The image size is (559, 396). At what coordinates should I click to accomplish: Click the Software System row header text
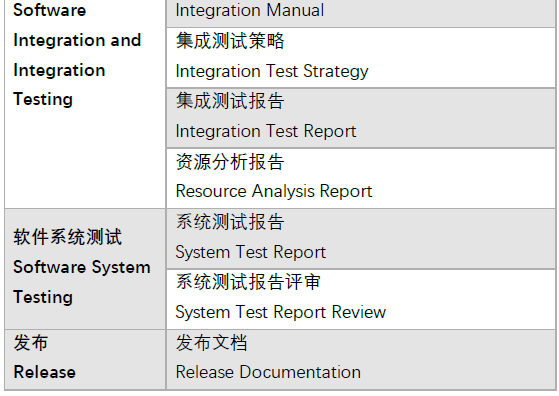tap(82, 267)
